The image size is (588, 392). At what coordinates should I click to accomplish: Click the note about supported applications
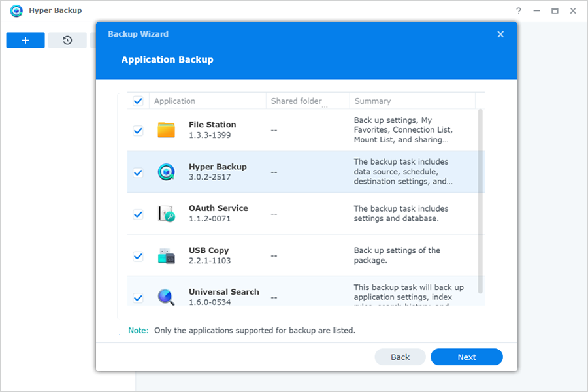(242, 331)
